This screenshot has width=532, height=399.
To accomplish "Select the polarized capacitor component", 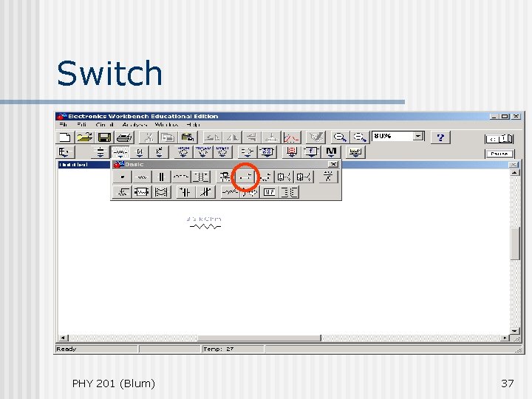I will coord(185,192).
